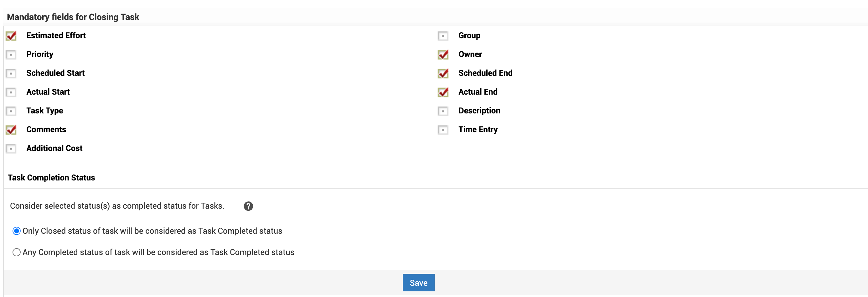Enable the Priority mandatory field checkbox
Viewport: 868px width, 297px height.
[11, 55]
